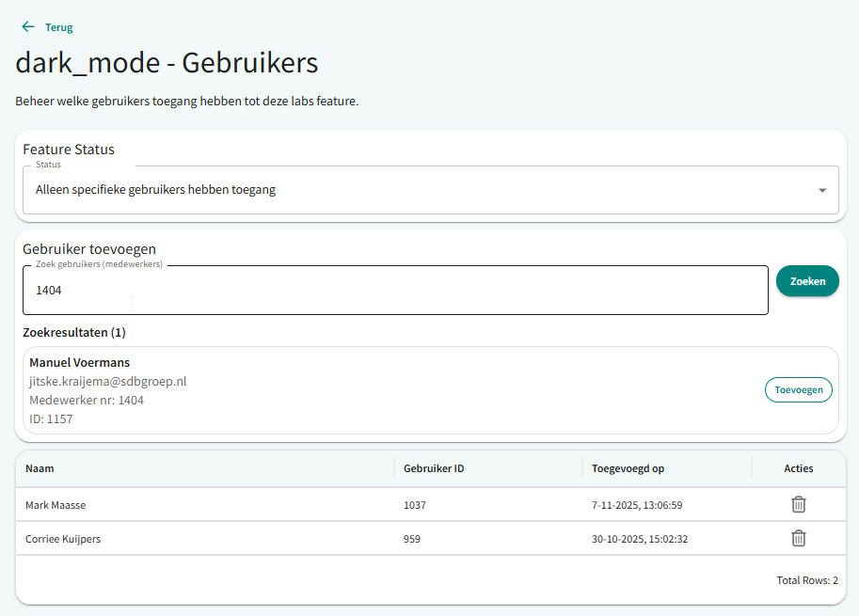Sort by Toegevoegd op column header
Image resolution: width=859 pixels, height=616 pixels.
click(x=628, y=468)
